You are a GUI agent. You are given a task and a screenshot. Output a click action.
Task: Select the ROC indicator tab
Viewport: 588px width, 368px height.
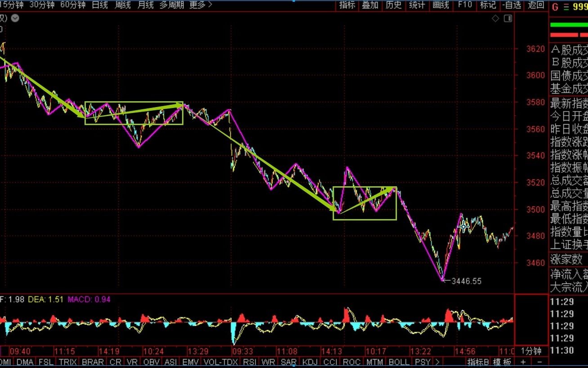coord(352,362)
